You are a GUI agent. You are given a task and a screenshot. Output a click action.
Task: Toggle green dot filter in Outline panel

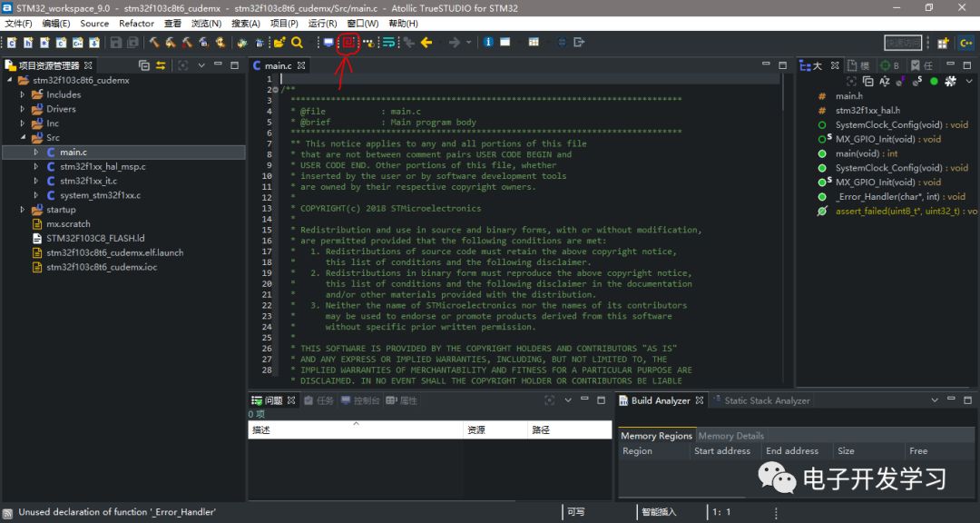tap(934, 82)
